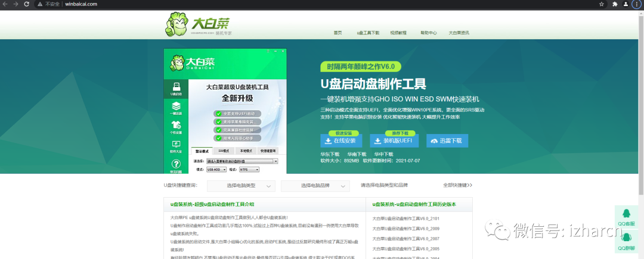
Task: Switch to the 快捷键查询 tab
Action: tap(268, 151)
